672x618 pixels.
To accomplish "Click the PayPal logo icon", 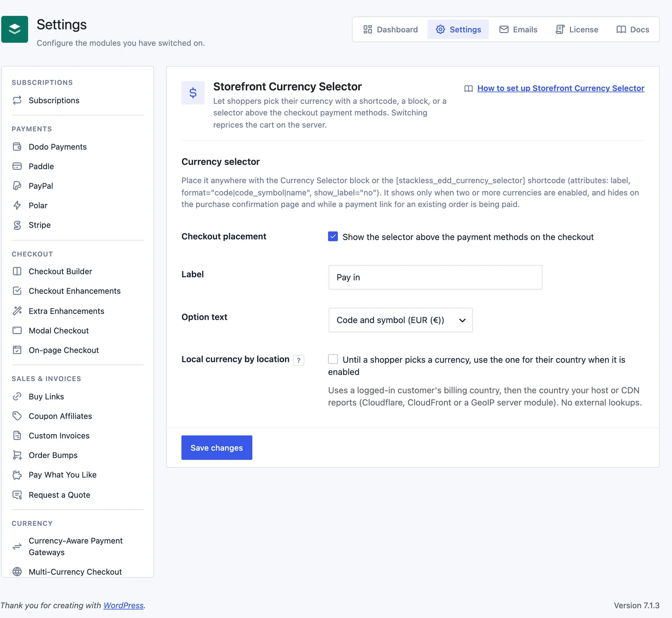I will (x=17, y=186).
